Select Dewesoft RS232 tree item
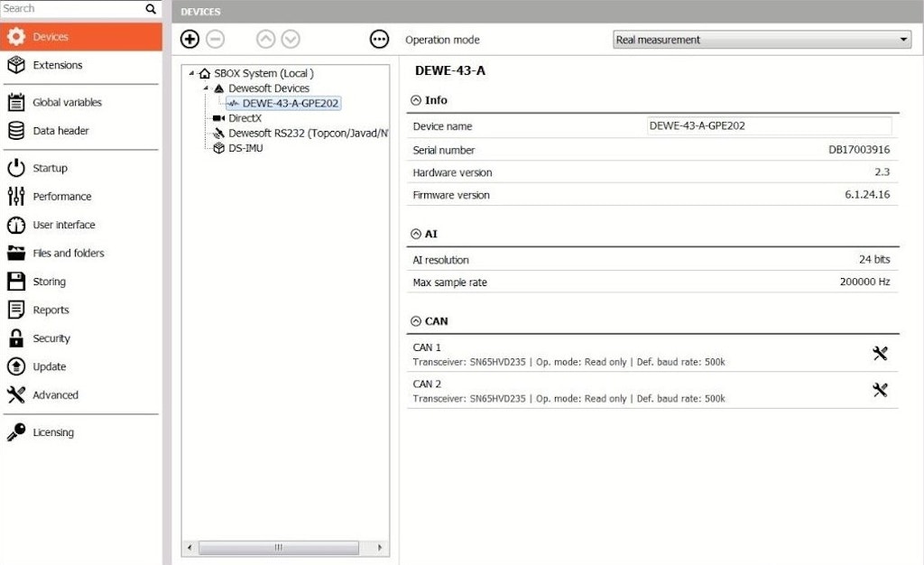 click(308, 134)
